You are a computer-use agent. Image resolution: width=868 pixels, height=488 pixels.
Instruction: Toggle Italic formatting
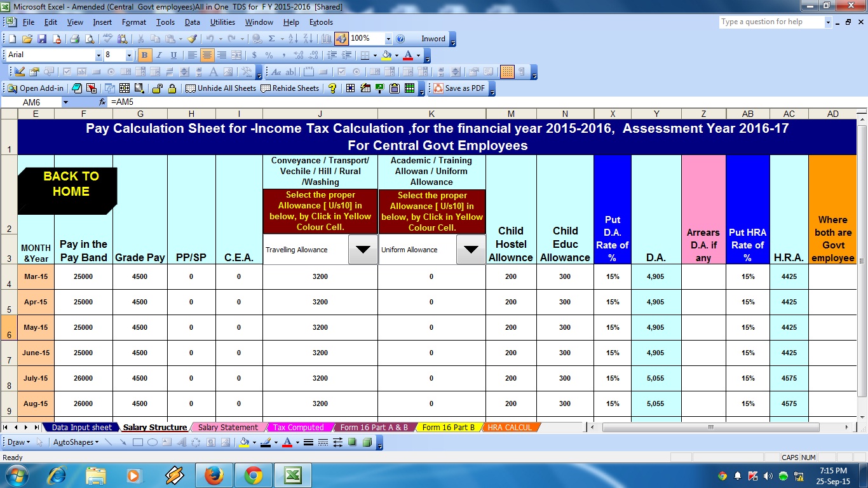click(x=159, y=55)
